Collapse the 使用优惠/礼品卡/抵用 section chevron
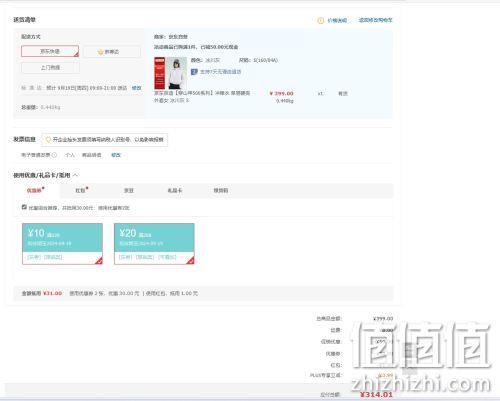The height and width of the screenshot is (401, 500). [x=75, y=175]
